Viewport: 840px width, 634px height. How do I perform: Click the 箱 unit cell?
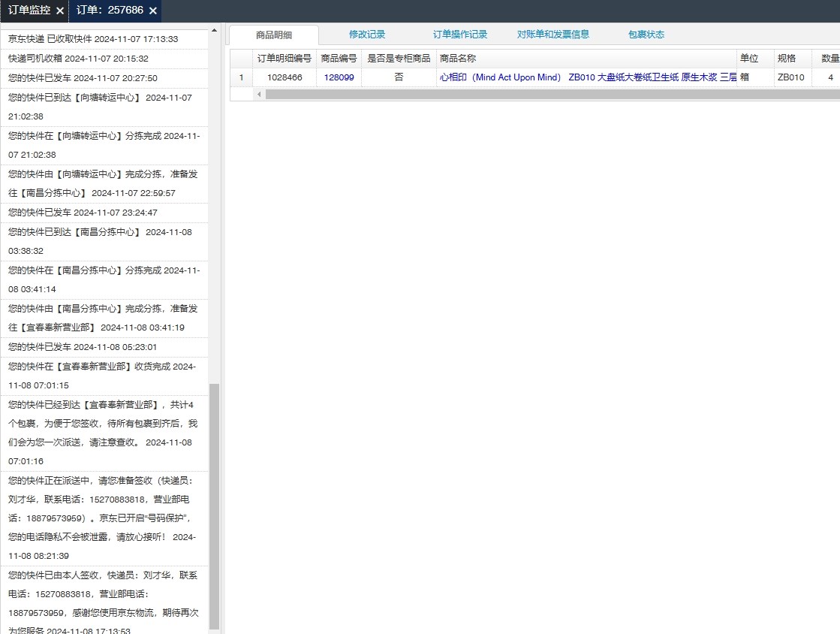tap(755, 77)
